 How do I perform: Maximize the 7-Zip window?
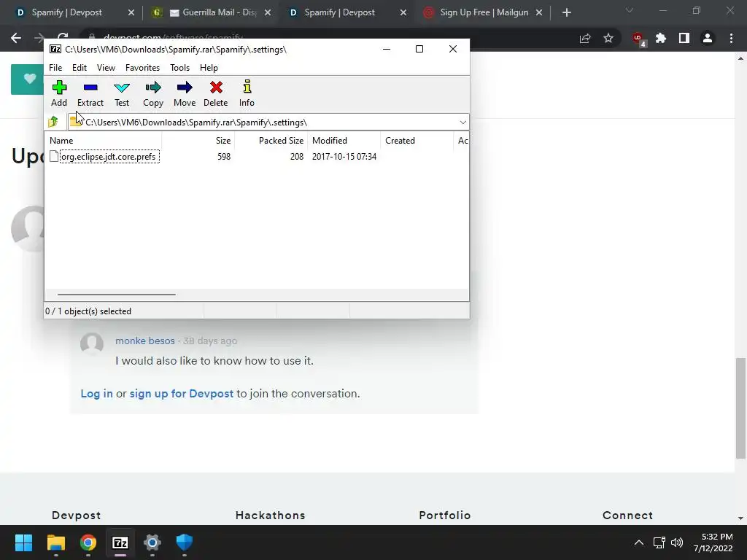tap(419, 49)
